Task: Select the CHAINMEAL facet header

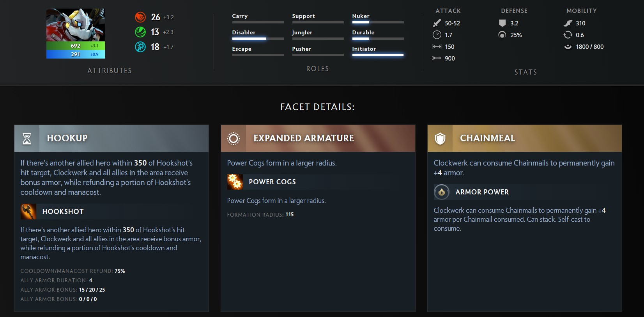Action: [525, 138]
